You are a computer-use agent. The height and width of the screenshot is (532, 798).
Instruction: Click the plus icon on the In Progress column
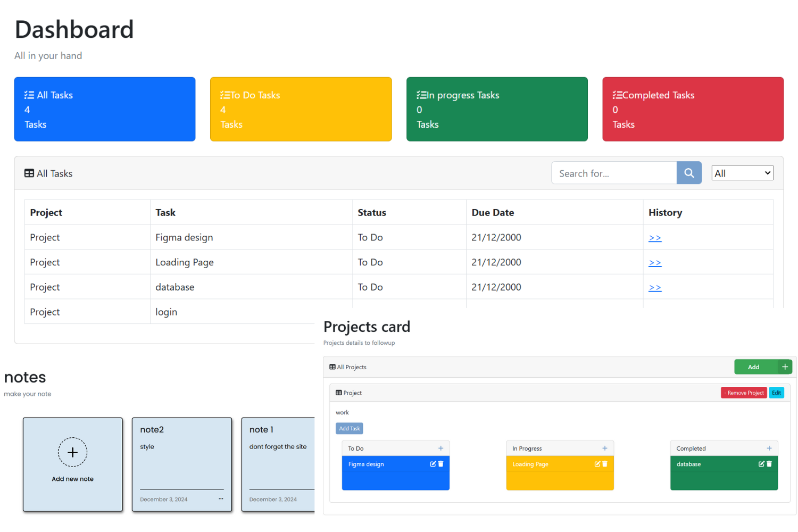pyautogui.click(x=605, y=448)
